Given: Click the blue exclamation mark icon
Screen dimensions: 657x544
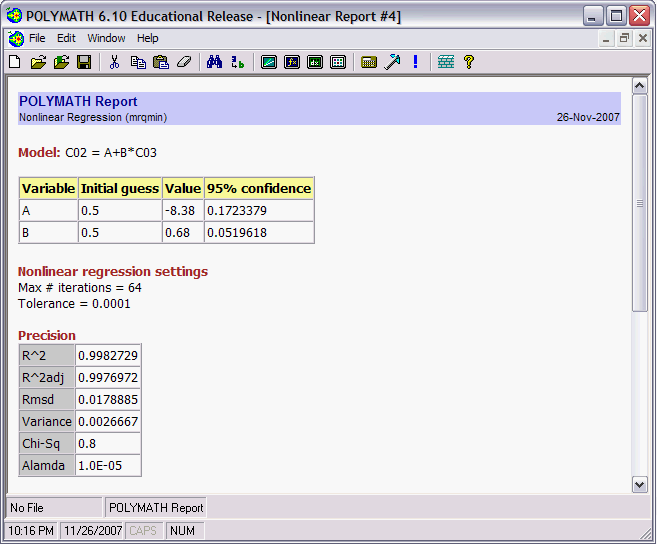Looking at the screenshot, I should (415, 62).
